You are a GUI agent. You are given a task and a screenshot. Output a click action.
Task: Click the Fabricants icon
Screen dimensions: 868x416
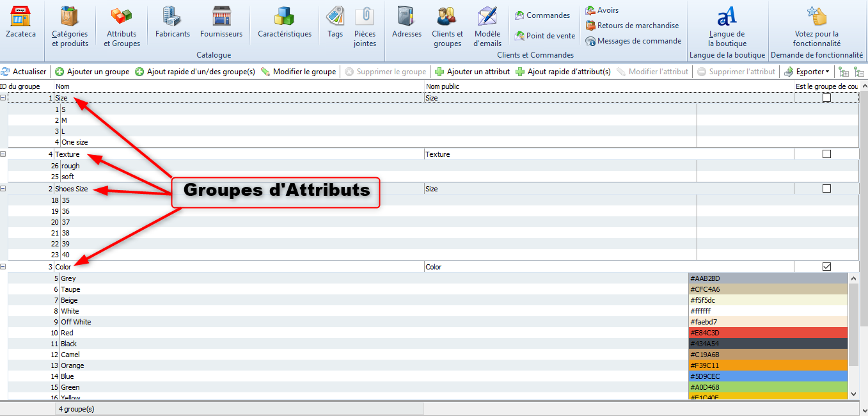click(172, 17)
